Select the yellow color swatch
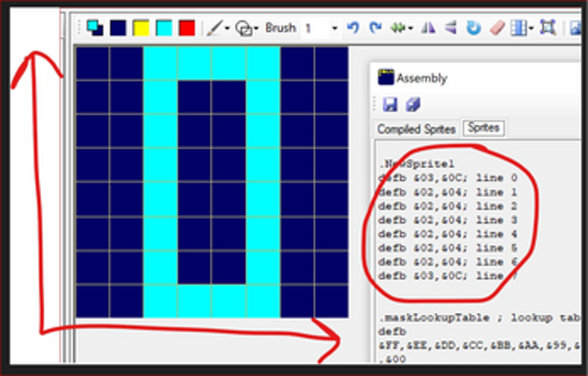 pyautogui.click(x=141, y=28)
